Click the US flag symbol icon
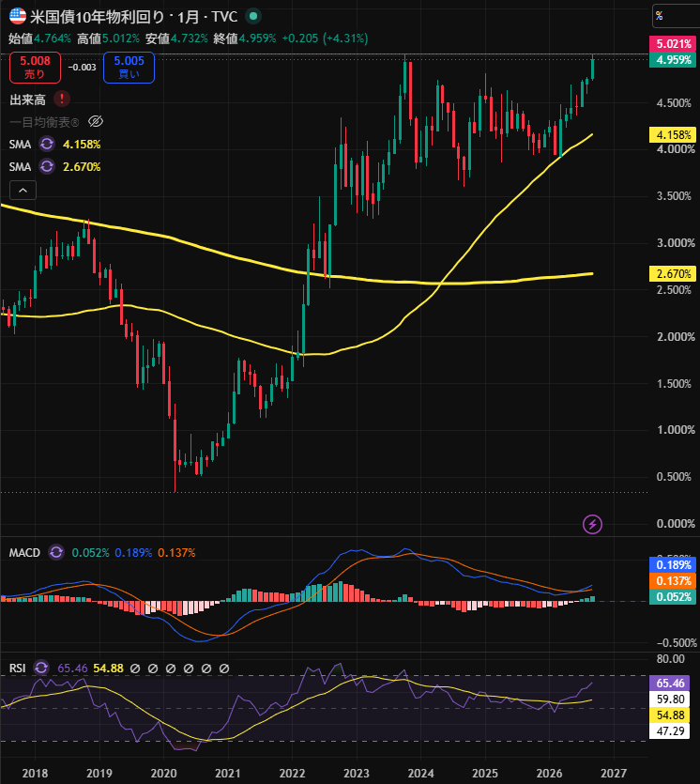700x784 pixels. click(18, 16)
